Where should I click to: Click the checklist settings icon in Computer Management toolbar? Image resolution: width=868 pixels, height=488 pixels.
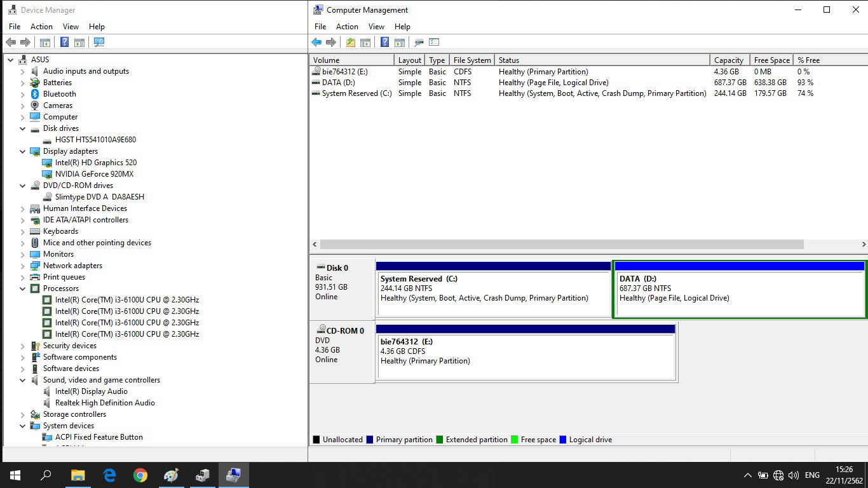(x=434, y=43)
